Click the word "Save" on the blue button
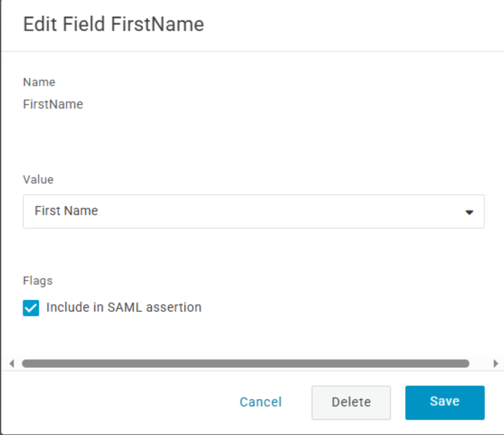 pos(444,402)
